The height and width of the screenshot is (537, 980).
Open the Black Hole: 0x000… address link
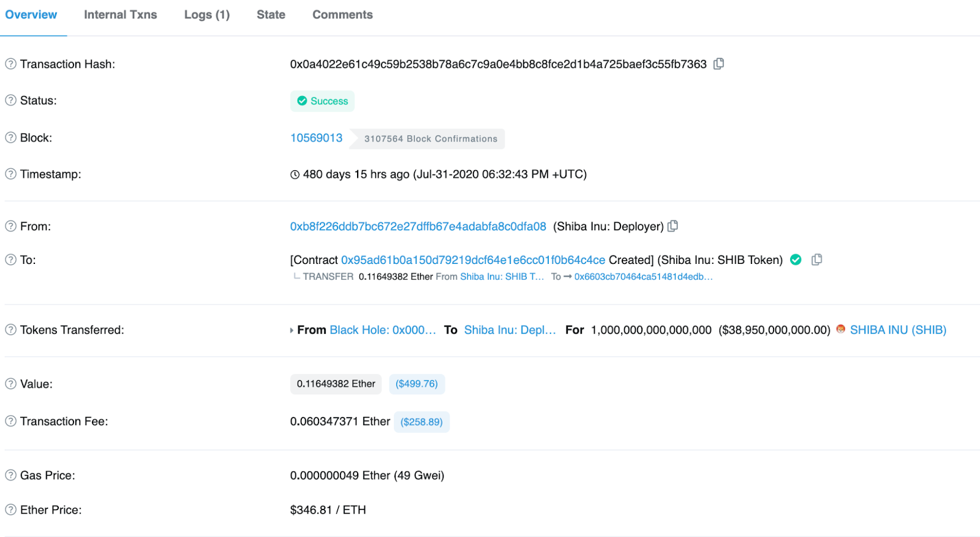tap(383, 330)
